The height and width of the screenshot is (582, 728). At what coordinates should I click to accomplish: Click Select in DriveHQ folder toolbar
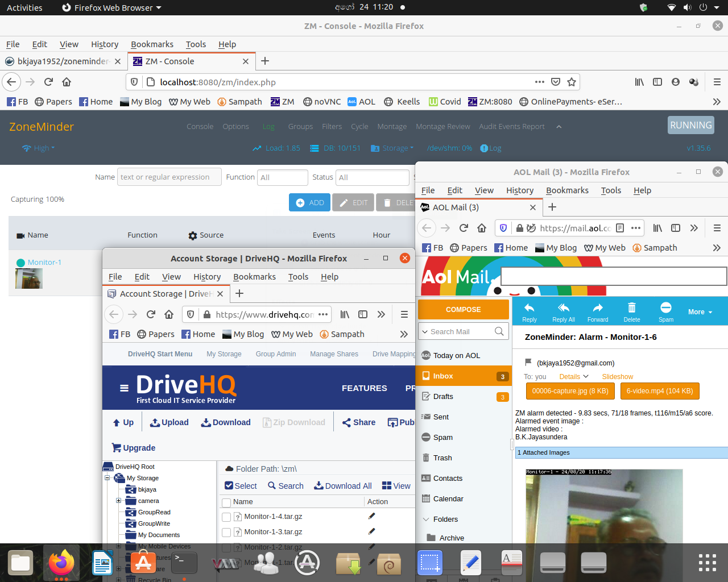(x=241, y=486)
